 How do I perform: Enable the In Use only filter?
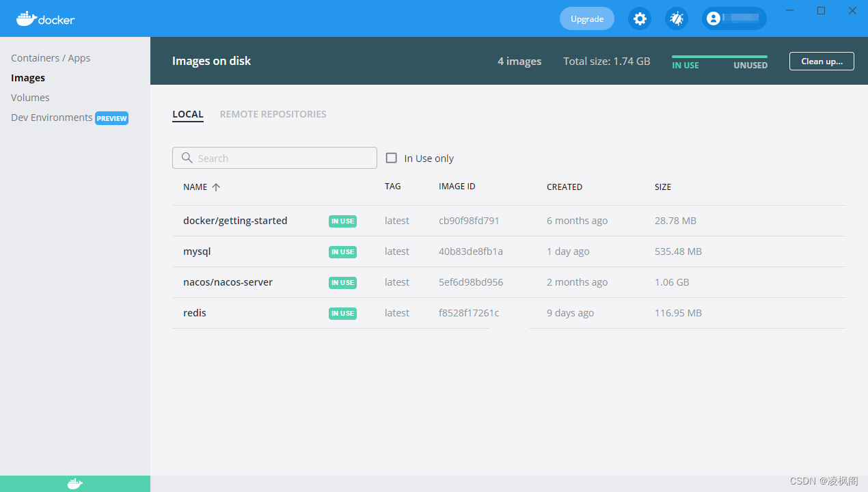click(x=391, y=157)
